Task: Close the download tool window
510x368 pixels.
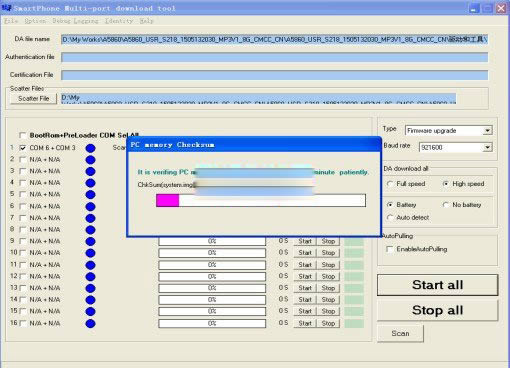Action: 501,8
